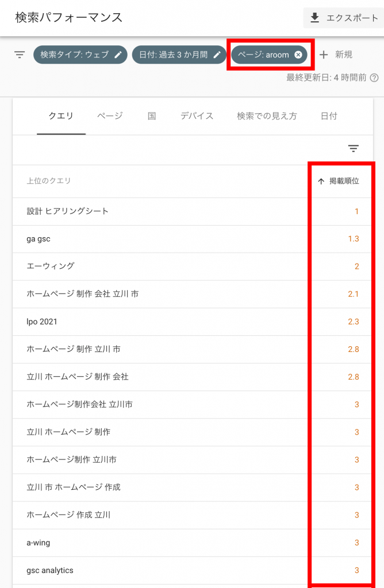Switch to the ページ tab
Viewport: 384px width, 588px height.
point(110,116)
